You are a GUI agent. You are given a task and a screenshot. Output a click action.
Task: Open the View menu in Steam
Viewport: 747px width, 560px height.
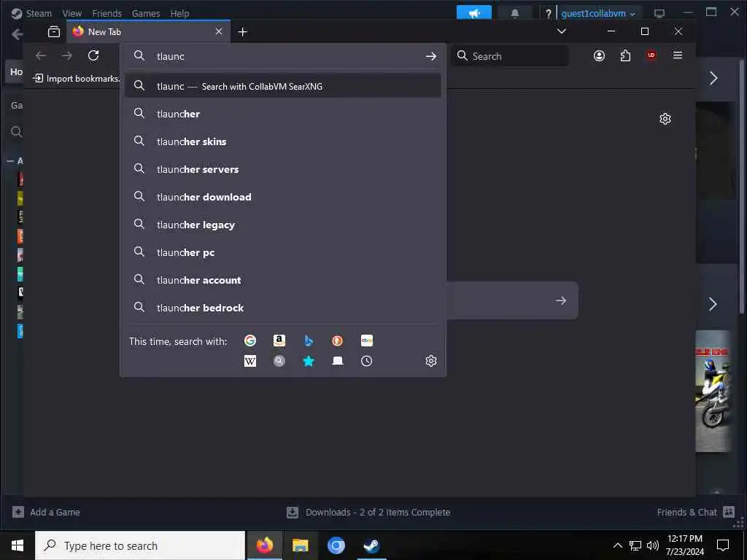[72, 13]
